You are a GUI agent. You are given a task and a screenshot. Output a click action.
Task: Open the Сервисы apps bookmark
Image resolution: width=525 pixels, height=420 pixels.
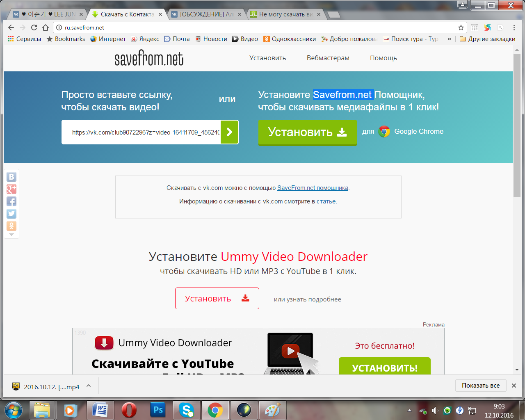pos(25,39)
